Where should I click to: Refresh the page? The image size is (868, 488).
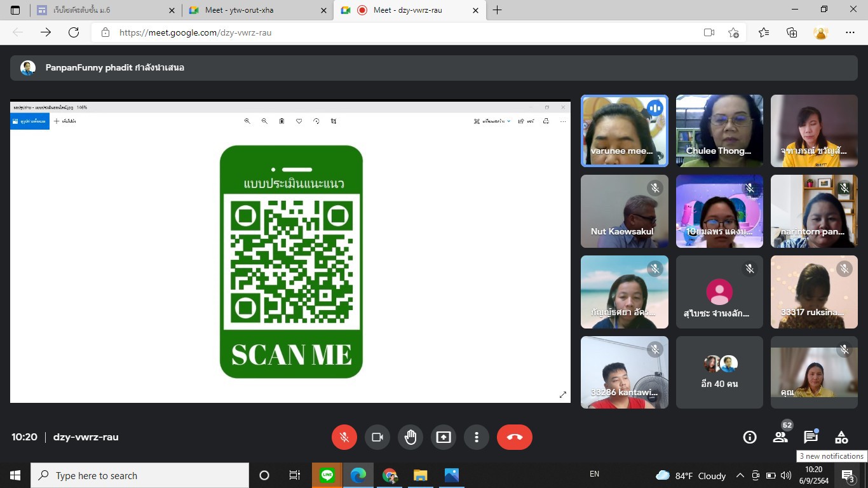[x=74, y=32]
